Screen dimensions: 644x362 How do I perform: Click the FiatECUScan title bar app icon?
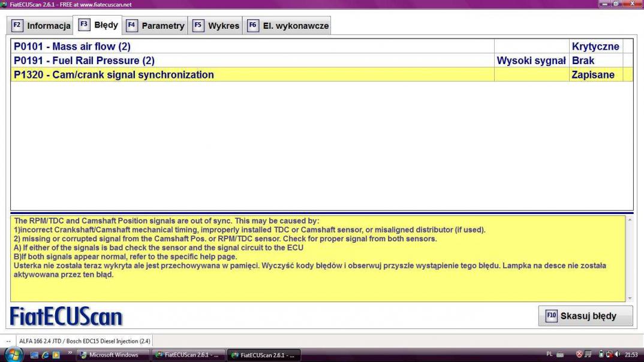click(4, 4)
